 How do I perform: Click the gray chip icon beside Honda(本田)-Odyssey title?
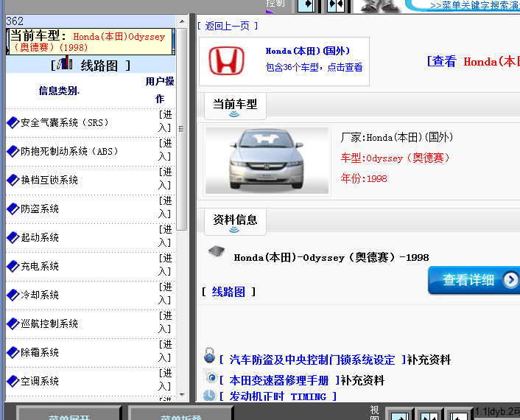click(x=217, y=251)
